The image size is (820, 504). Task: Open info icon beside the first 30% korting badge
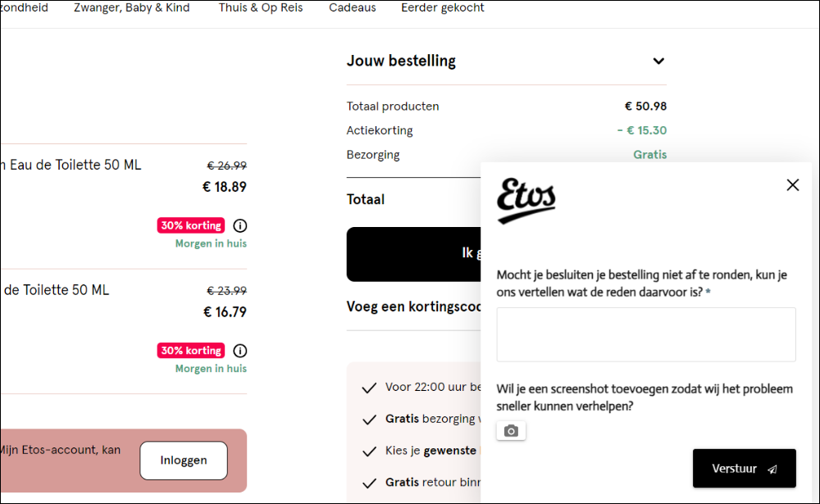tap(239, 225)
